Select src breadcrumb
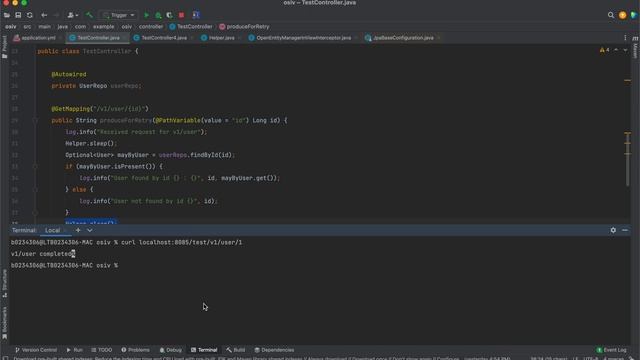 pyautogui.click(x=27, y=27)
